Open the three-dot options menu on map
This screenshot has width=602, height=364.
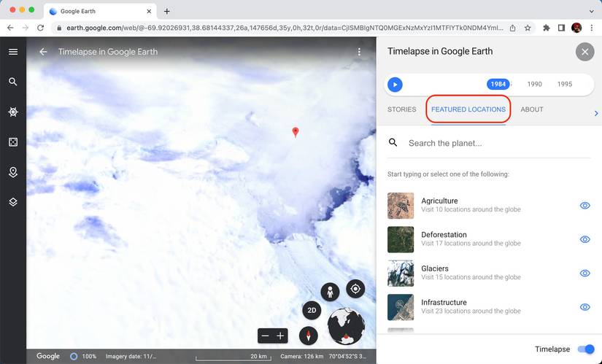click(x=359, y=52)
